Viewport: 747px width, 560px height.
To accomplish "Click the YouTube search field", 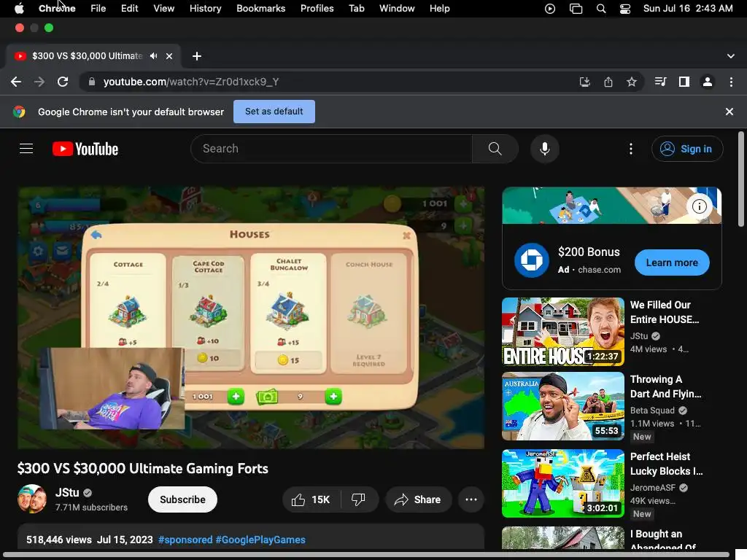I will click(x=332, y=149).
